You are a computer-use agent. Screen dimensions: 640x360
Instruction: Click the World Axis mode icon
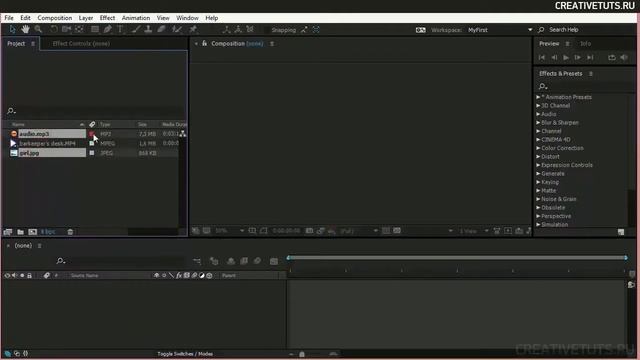pos(238,29)
